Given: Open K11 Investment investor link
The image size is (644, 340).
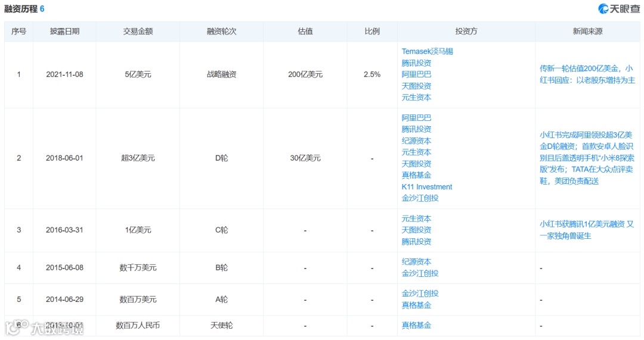Looking at the screenshot, I should [x=427, y=186].
